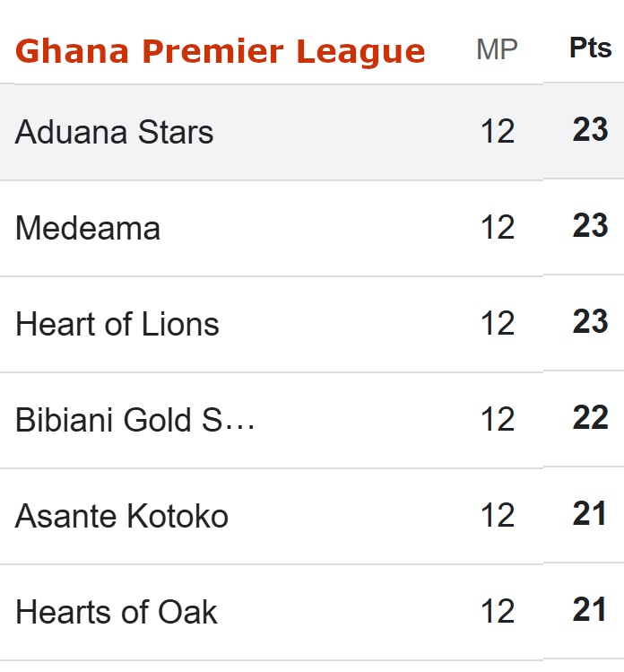Screen dimensions: 624x672
Task: Select the truncated Bibiani Gold S… team
Action: [135, 421]
